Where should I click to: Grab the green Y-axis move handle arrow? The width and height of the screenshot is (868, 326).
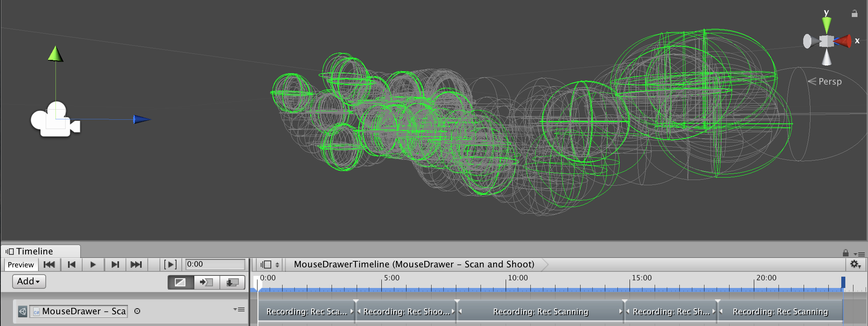(x=55, y=54)
